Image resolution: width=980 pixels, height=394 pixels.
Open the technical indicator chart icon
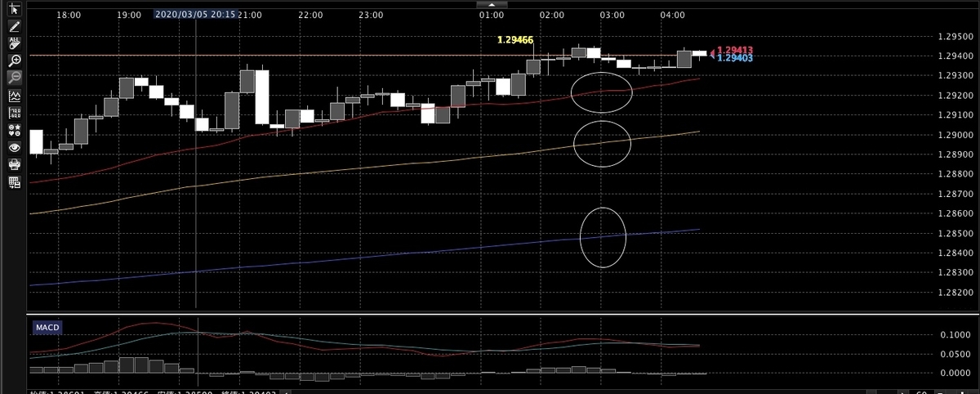click(x=15, y=96)
